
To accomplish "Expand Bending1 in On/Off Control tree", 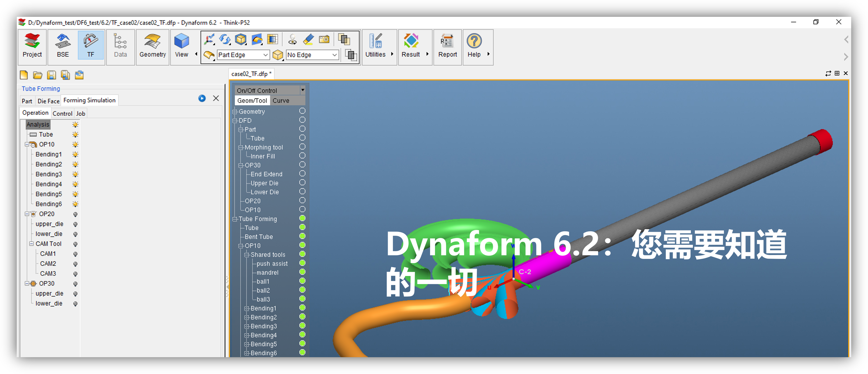I will [x=247, y=309].
